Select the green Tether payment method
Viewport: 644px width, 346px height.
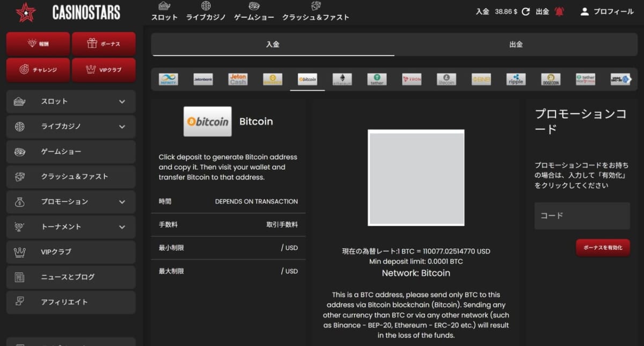click(377, 80)
